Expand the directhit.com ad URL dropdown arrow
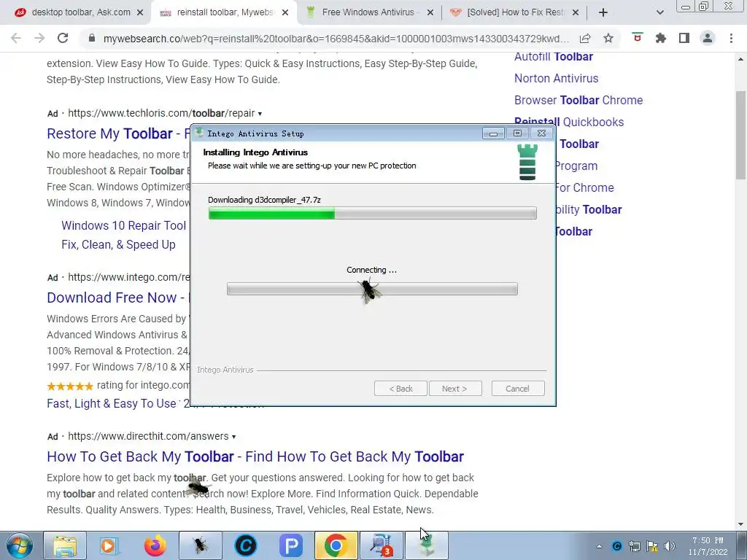Viewport: 747px width, 560px height. pyautogui.click(x=233, y=437)
